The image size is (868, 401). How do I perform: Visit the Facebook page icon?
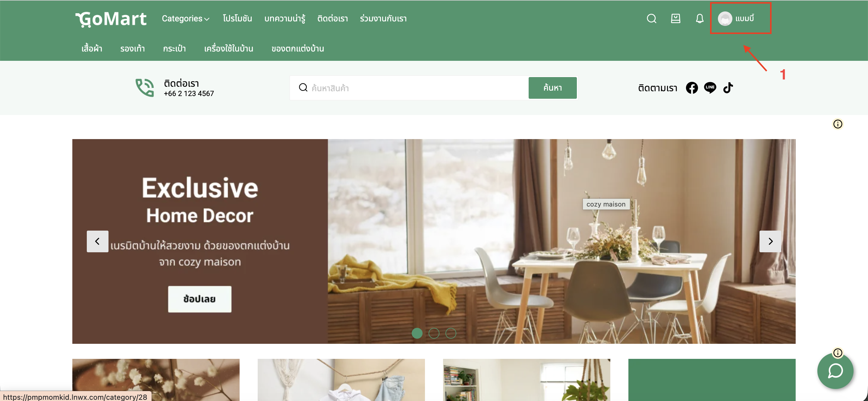tap(692, 88)
